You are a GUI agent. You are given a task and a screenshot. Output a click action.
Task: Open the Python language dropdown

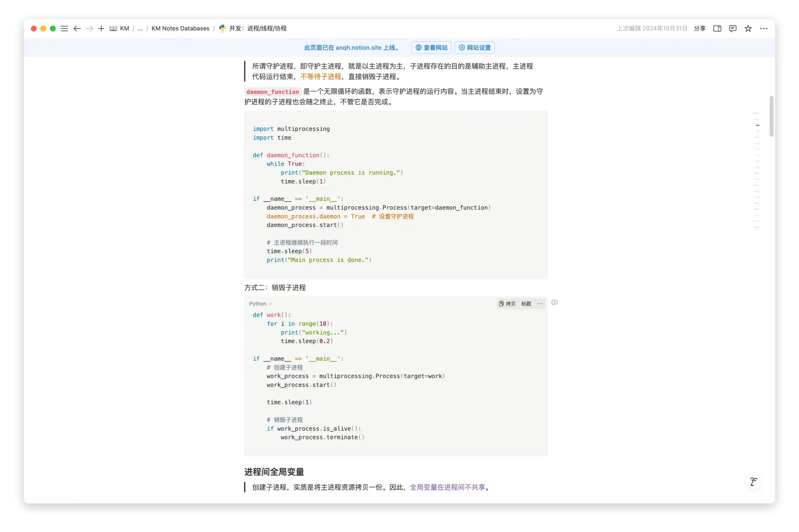coord(260,304)
